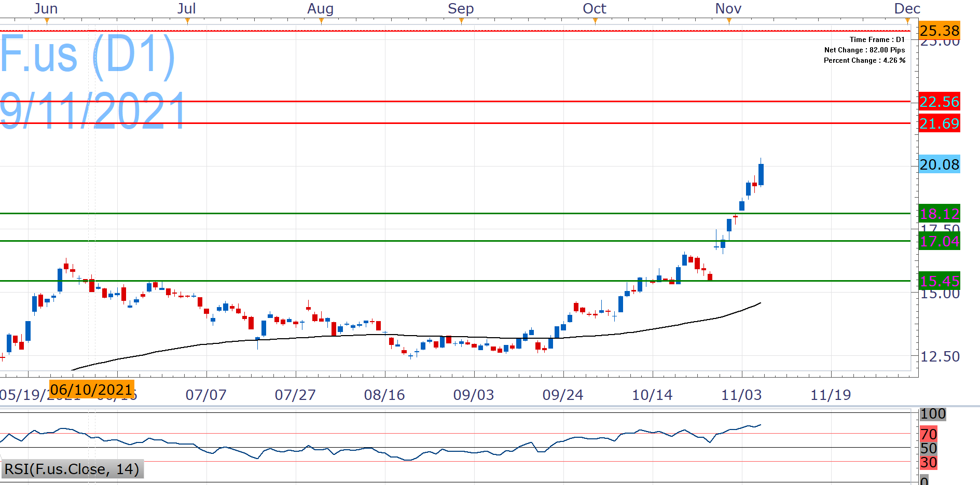Click the RSI(F.us.Close, 14) indicator label
This screenshot has width=980, height=485.
(x=72, y=469)
